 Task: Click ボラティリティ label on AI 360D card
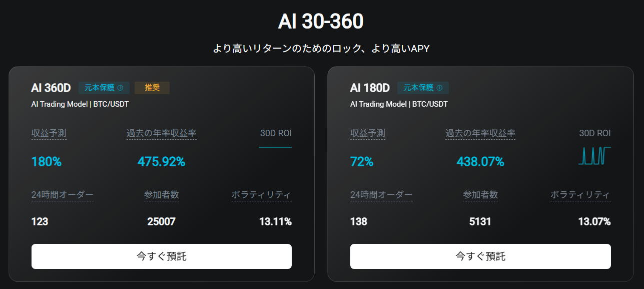261,195
